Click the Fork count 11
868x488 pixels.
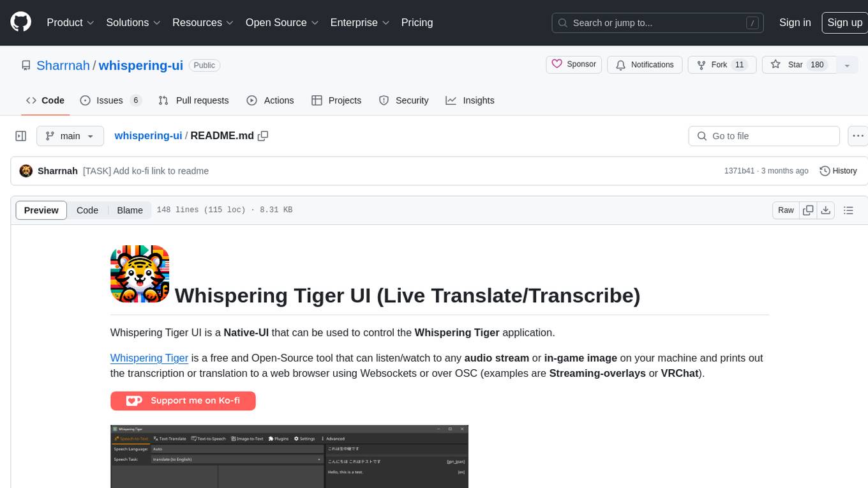pyautogui.click(x=740, y=65)
